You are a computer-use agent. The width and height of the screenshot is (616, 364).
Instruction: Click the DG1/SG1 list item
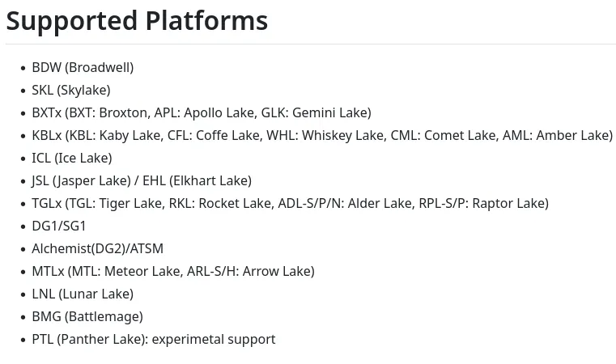click(x=59, y=226)
